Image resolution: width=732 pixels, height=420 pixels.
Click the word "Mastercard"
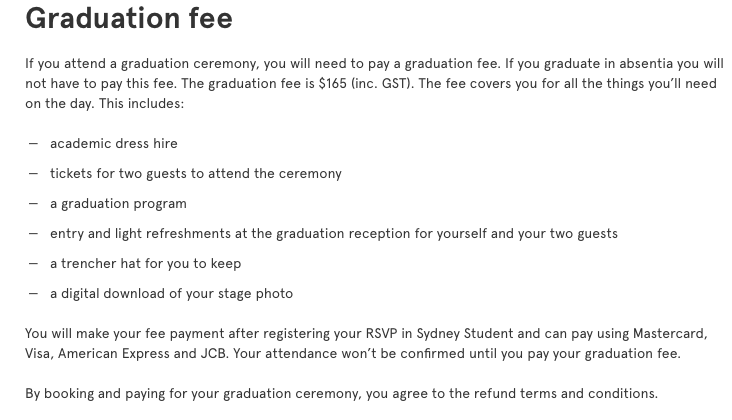(669, 334)
